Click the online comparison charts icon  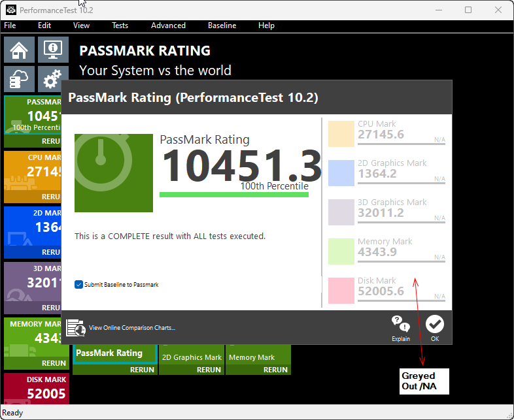pos(76,328)
